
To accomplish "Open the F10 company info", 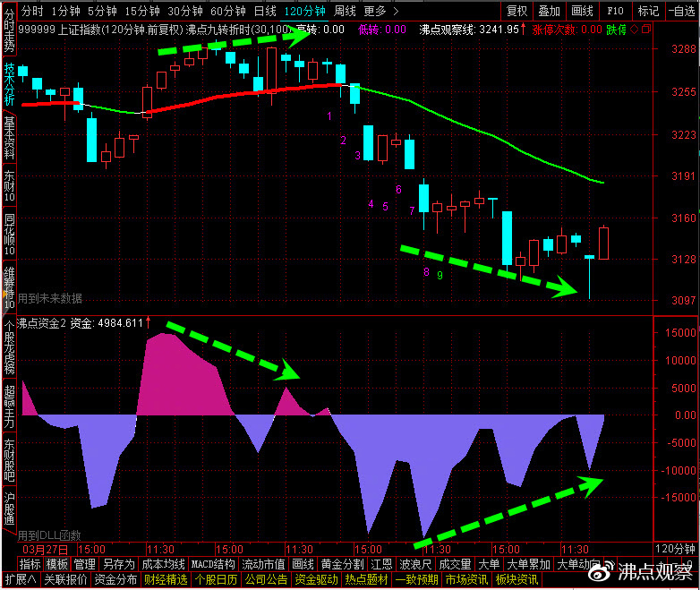I will pos(615,11).
